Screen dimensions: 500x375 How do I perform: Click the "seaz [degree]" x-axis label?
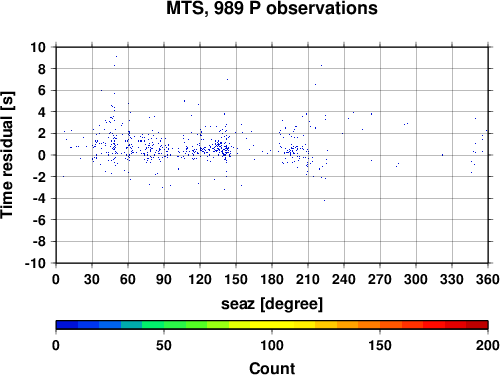[272, 304]
